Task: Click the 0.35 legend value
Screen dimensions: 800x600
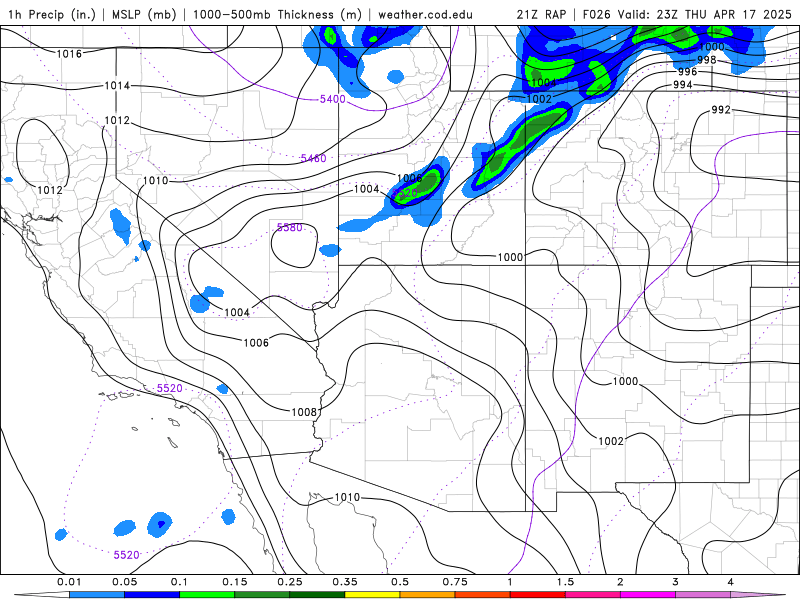Action: [x=345, y=582]
